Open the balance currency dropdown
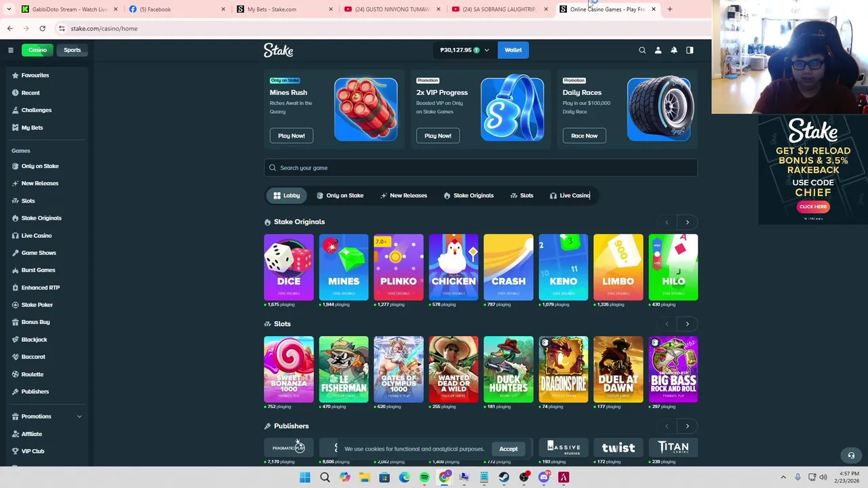The height and width of the screenshot is (488, 868). tap(465, 50)
